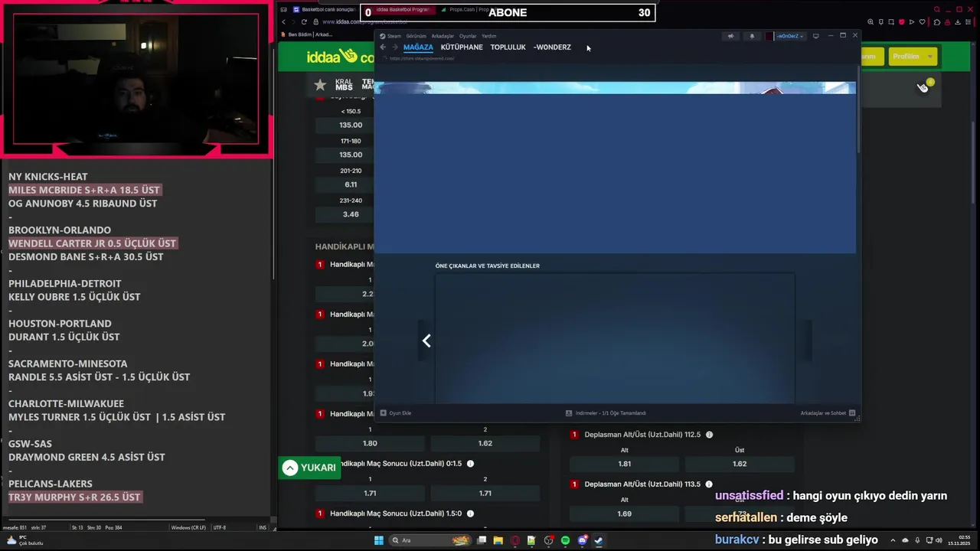This screenshot has height=551, width=980.
Task: Open Arkadaşlar ve Sohbet in Steam
Action: [828, 413]
